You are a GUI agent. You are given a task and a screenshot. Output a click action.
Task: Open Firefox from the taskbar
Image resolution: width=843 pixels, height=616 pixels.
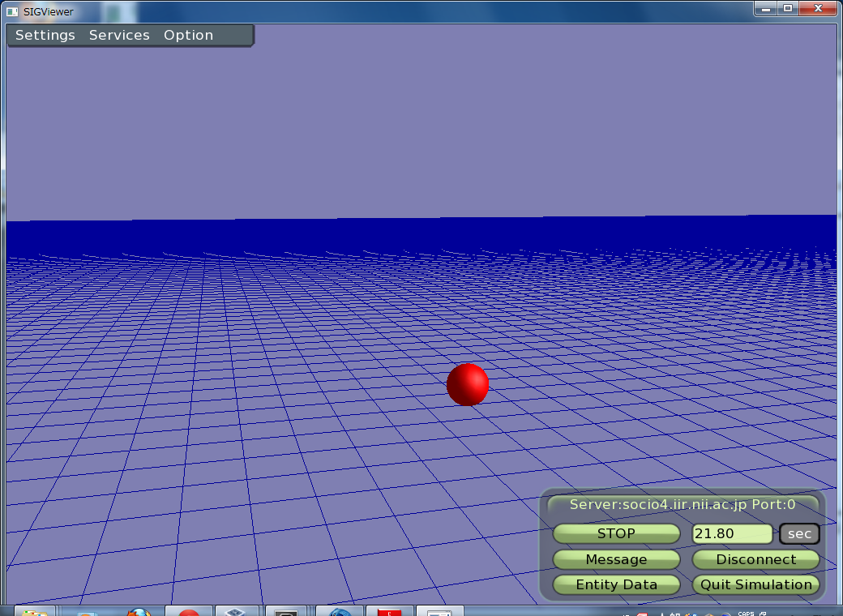tap(138, 611)
